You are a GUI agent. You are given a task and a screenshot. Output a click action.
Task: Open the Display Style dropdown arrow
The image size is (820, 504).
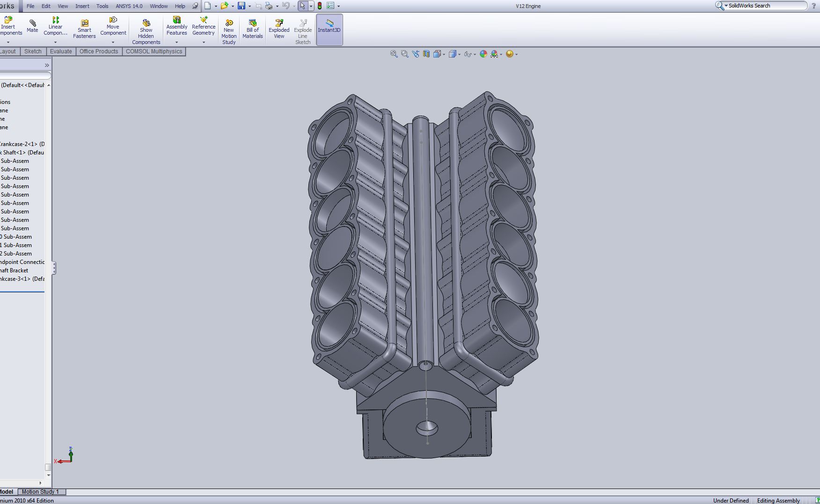459,55
